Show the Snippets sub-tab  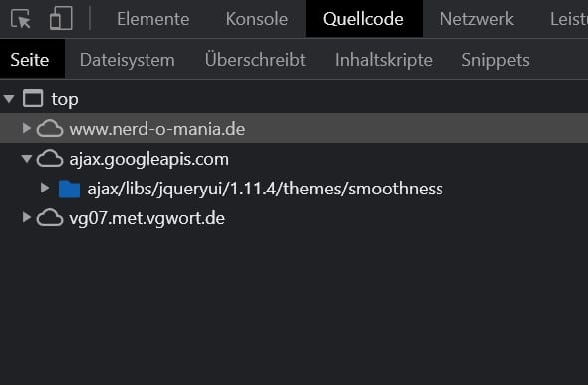coord(495,60)
